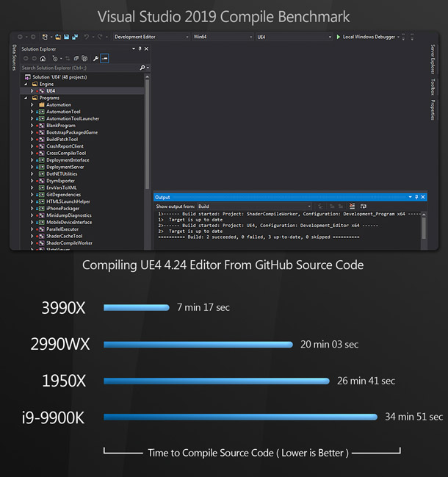Open the Server Explorer side tab
448x477 pixels.
tap(433, 60)
